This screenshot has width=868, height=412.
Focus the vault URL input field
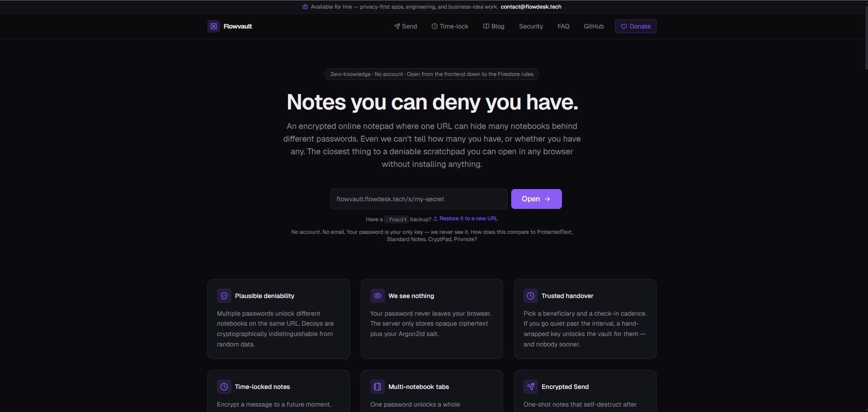click(419, 199)
